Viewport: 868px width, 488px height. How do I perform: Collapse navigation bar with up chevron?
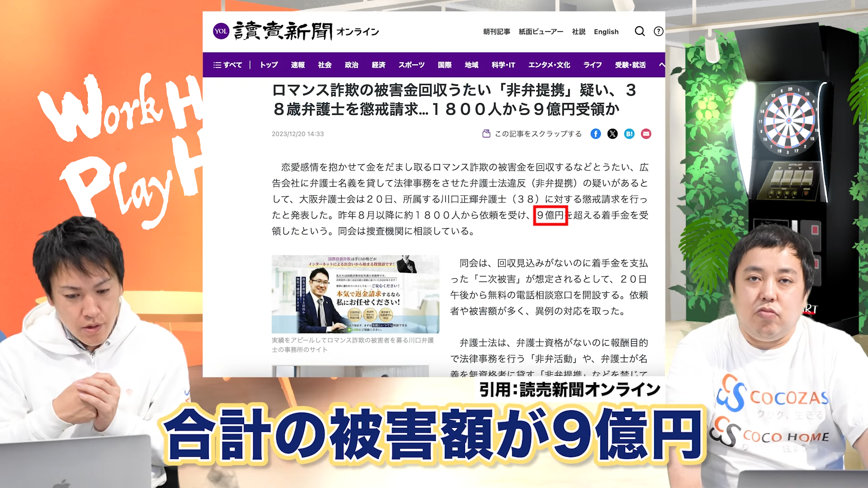pyautogui.click(x=661, y=65)
